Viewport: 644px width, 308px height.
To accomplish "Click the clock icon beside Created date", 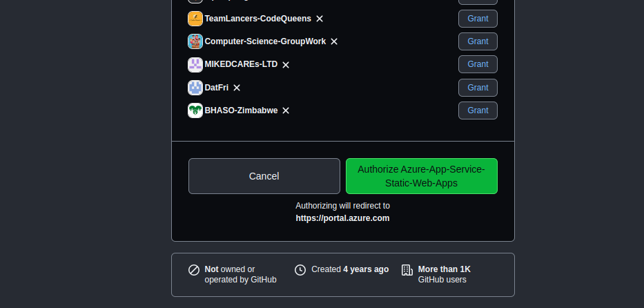I will coord(300,270).
